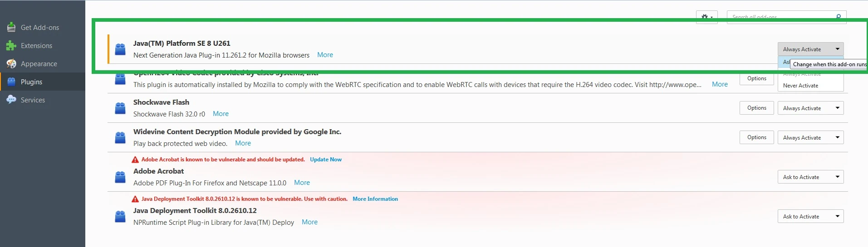Click More link for Adobe PDF Plug-In
Screen dimensions: 868x247
click(302, 183)
